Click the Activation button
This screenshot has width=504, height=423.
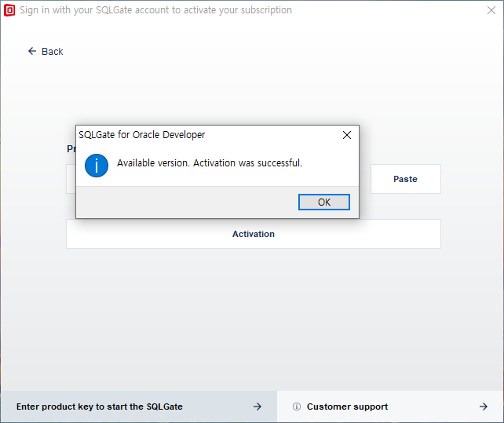pyautogui.click(x=254, y=234)
